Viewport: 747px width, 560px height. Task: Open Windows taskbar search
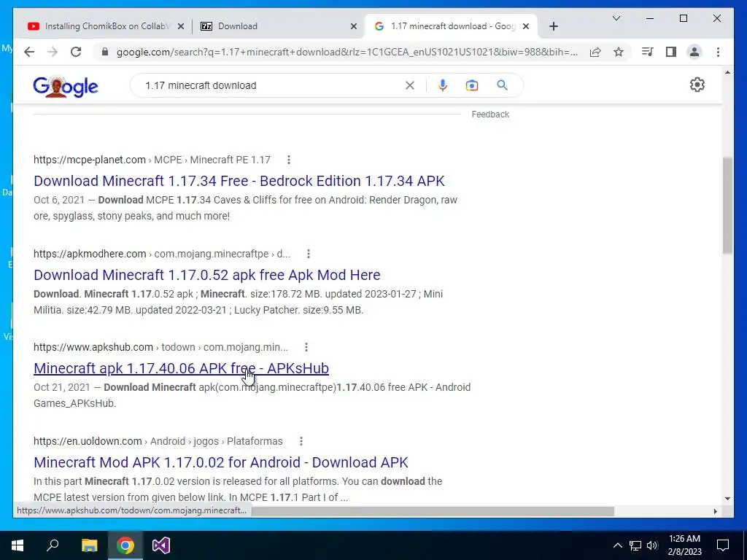(53, 545)
